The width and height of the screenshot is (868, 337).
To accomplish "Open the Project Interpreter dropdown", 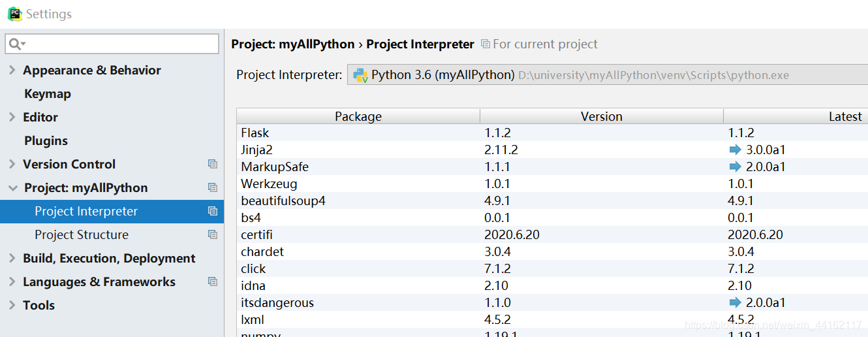I will (607, 75).
